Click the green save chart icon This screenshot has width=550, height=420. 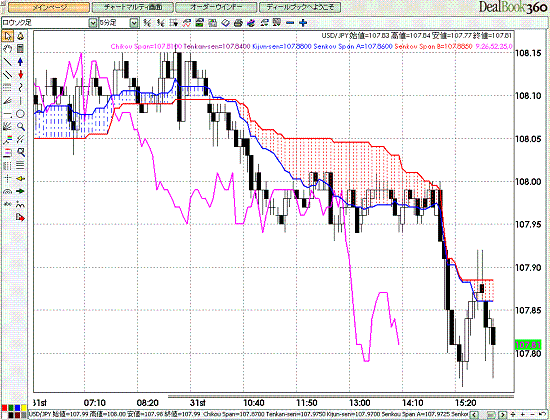(200, 23)
